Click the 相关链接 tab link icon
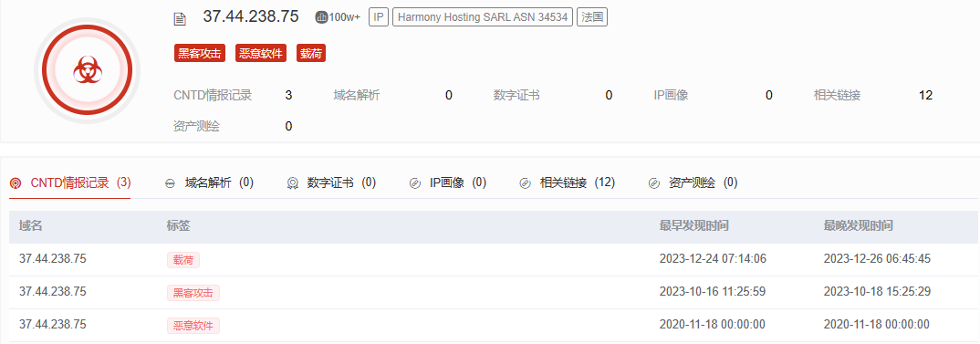 [x=525, y=183]
